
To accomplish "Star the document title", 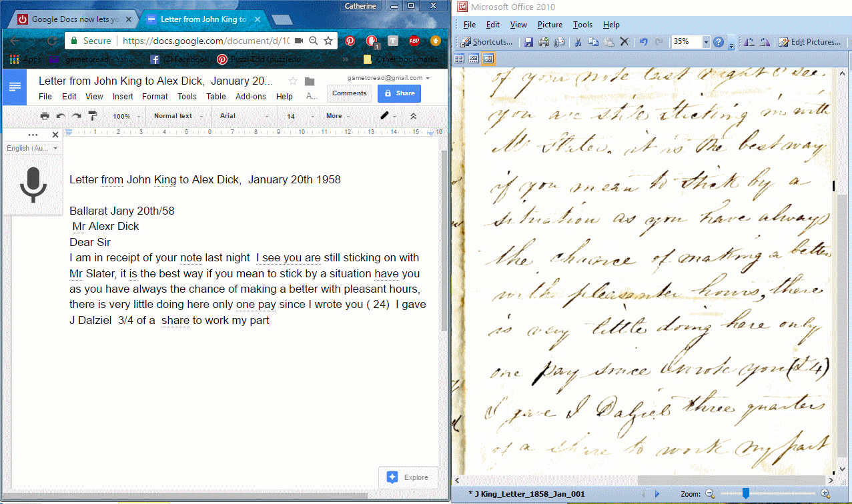I will pyautogui.click(x=292, y=81).
